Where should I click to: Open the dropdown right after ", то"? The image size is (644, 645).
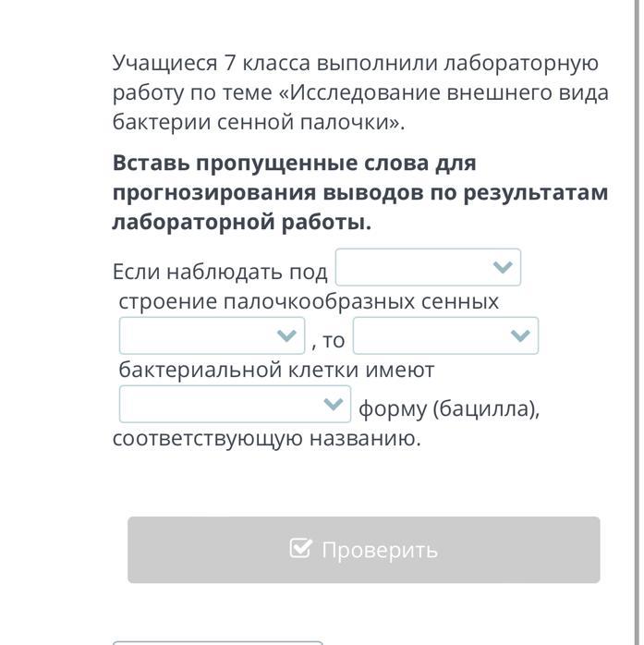445,335
